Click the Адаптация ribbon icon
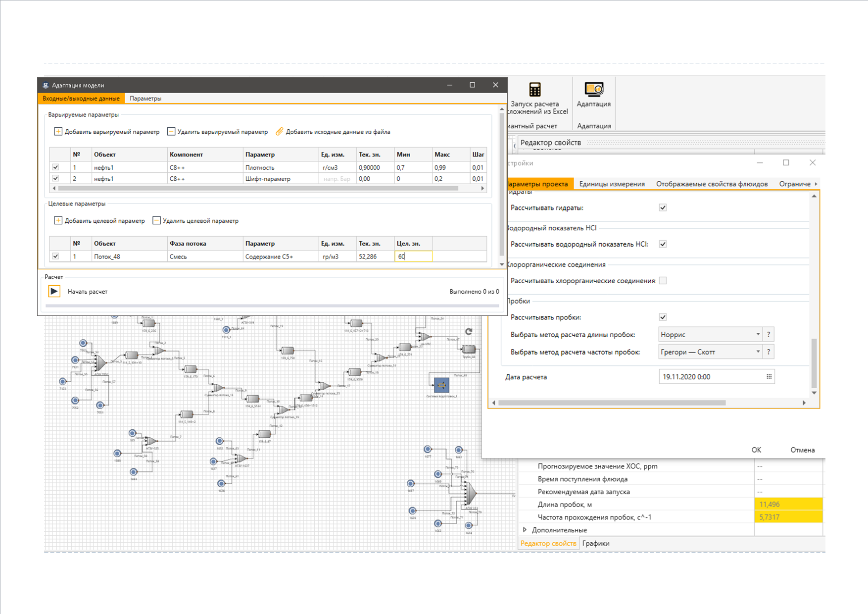 [594, 89]
